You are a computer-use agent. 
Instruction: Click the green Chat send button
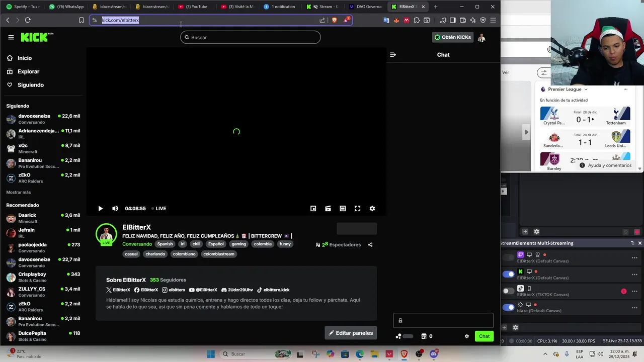point(484,336)
